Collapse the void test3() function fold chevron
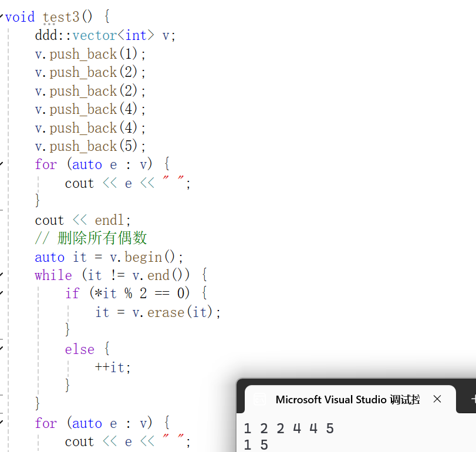The height and width of the screenshot is (452, 476). click(x=1, y=16)
